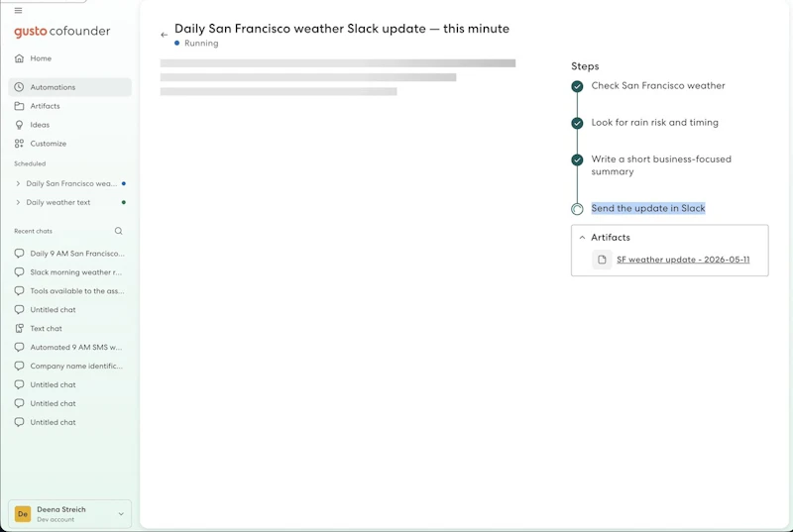Click green status dot on Daily weather text

point(124,202)
